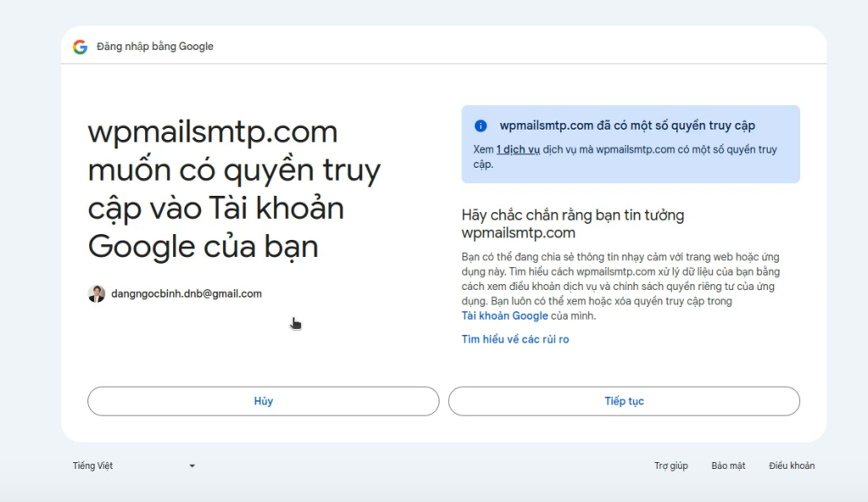The image size is (868, 502).
Task: Click the dropdown arrow beside Tiếng Việt
Action: (192, 466)
